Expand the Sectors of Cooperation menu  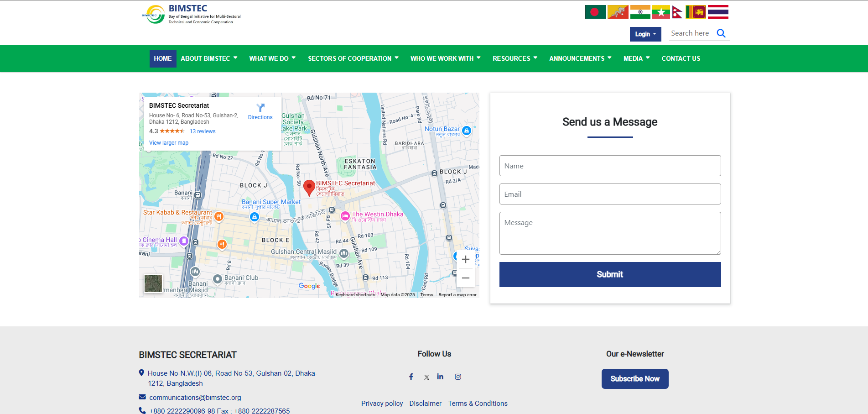pyautogui.click(x=353, y=58)
